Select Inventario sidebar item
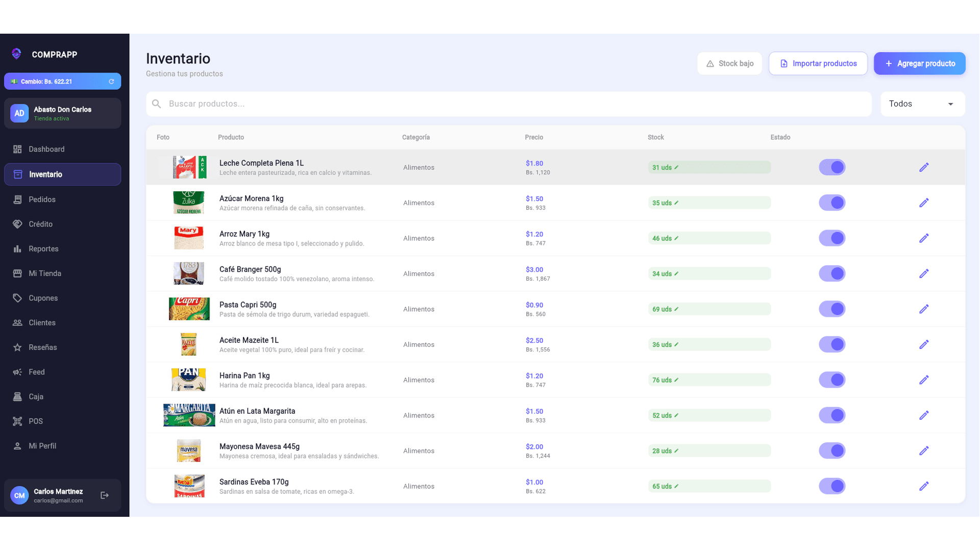980x551 pixels. 62,174
